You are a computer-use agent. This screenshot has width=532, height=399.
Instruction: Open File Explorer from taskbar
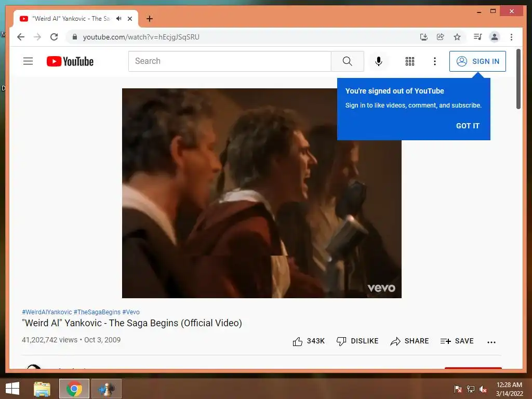[42, 389]
